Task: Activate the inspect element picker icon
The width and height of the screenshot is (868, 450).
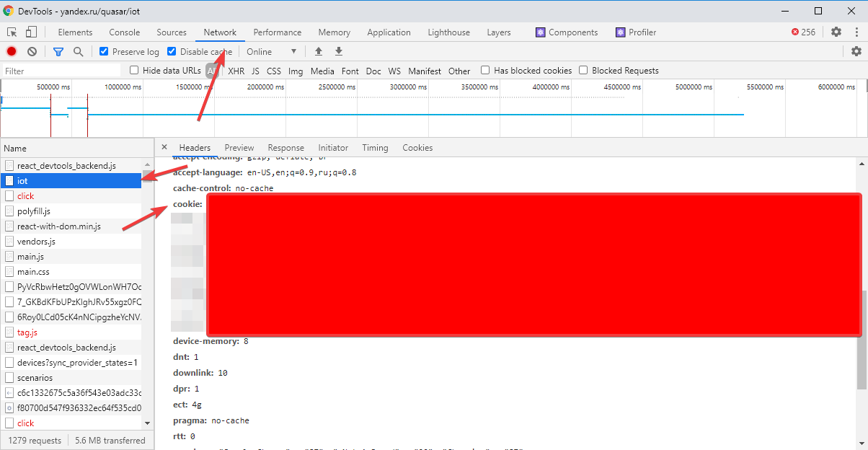Action: (x=12, y=32)
